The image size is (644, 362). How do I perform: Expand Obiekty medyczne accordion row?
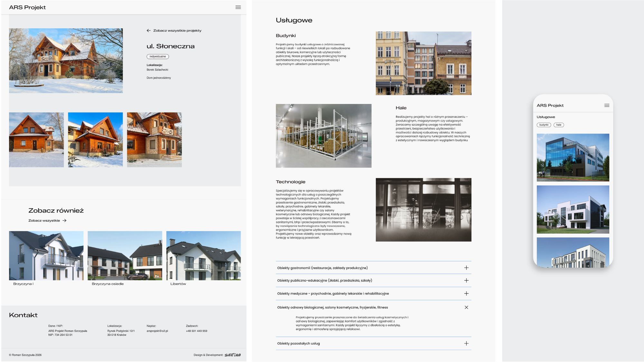(374, 293)
